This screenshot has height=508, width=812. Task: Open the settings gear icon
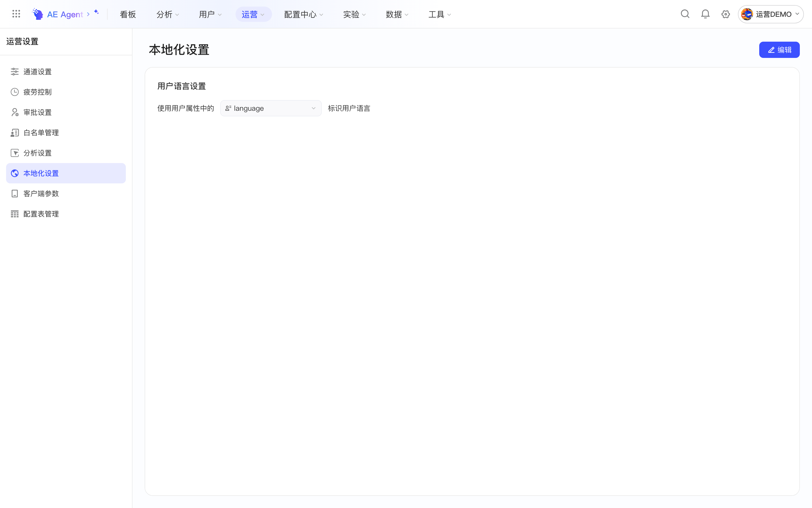coord(725,14)
